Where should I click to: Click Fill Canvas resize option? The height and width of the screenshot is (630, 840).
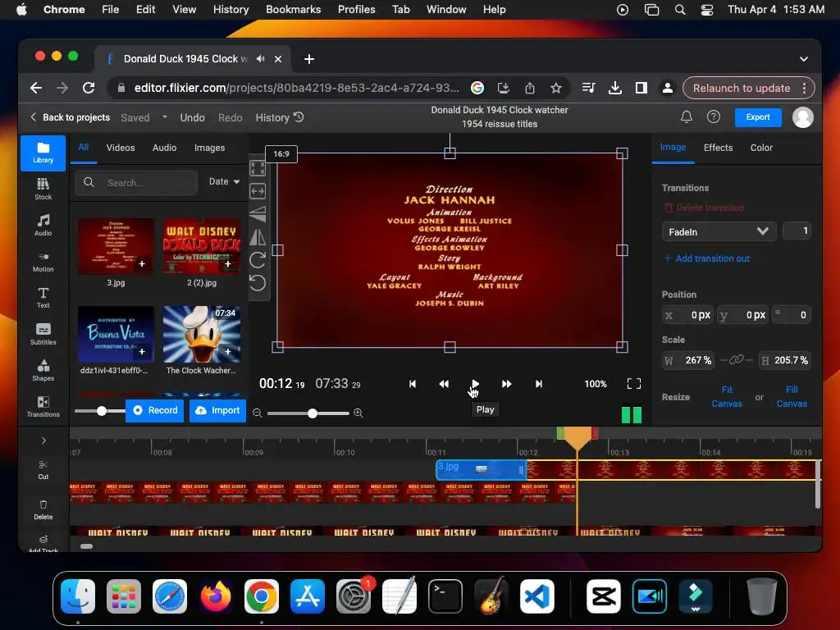click(792, 396)
